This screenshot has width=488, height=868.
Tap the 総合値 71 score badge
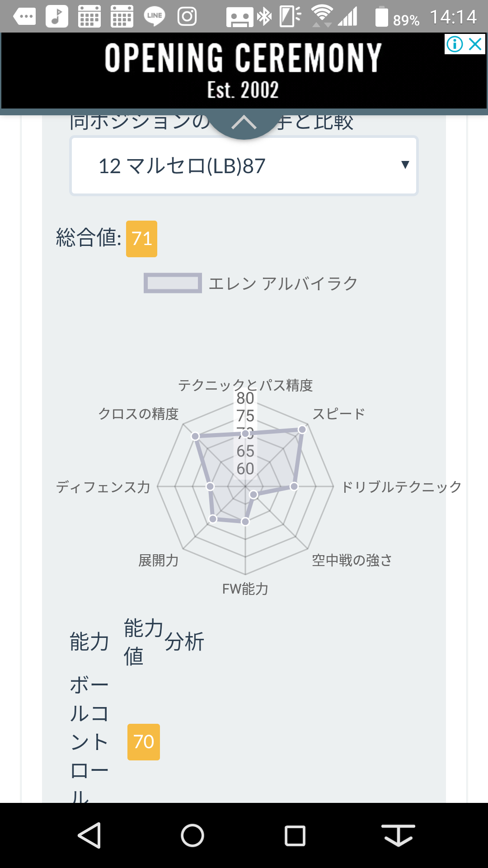pos(141,239)
